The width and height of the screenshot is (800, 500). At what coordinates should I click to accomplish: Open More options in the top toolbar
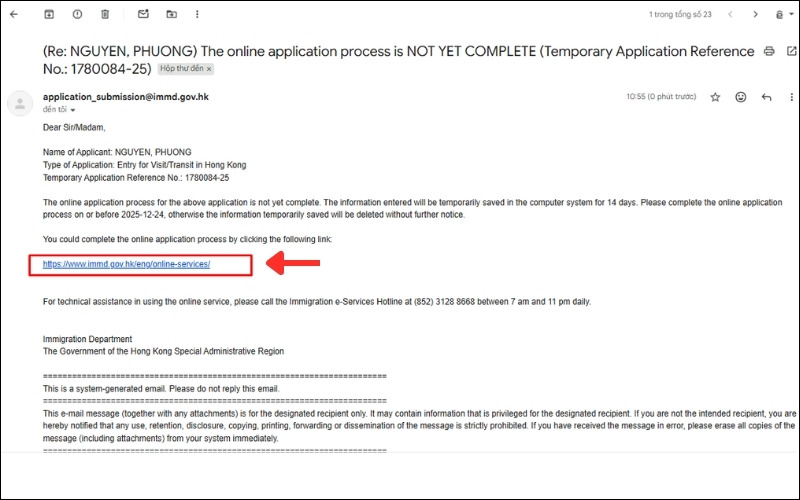pos(197,14)
